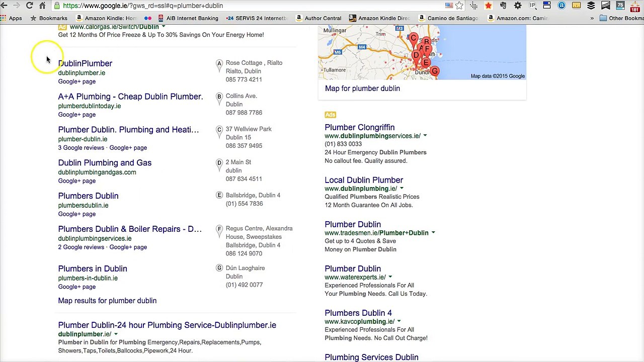Viewport: 644px width, 362px height.
Task: Click the red extension icon showing 181
Action: (635, 6)
